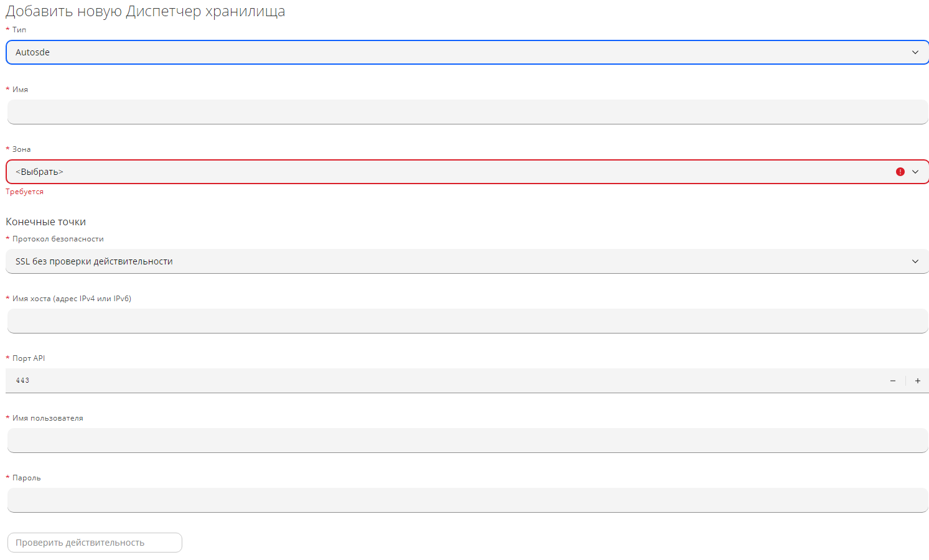Screen dimensions: 929x560
Task: Click the chevron arrow in Зона field
Action: (915, 172)
